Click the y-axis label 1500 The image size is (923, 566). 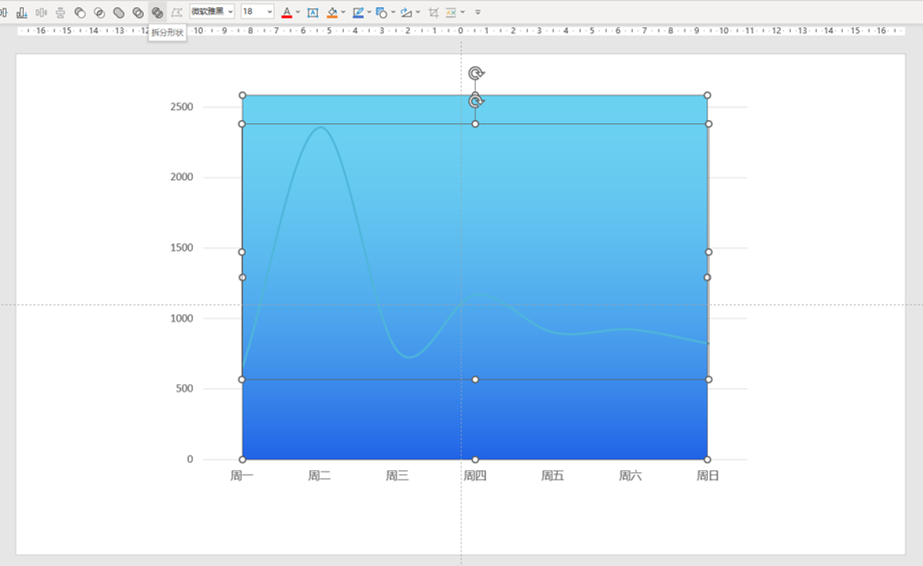coord(182,248)
